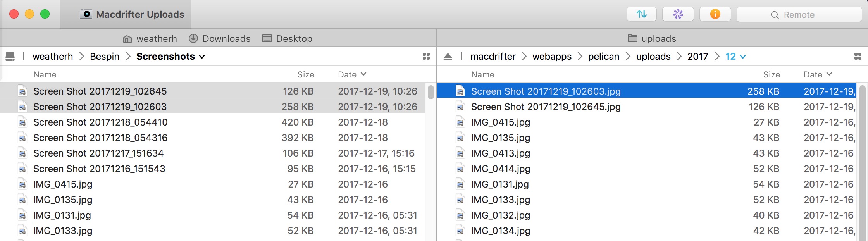Toggle the grid view icon in remote pane
The image size is (868, 241).
pyautogui.click(x=858, y=57)
